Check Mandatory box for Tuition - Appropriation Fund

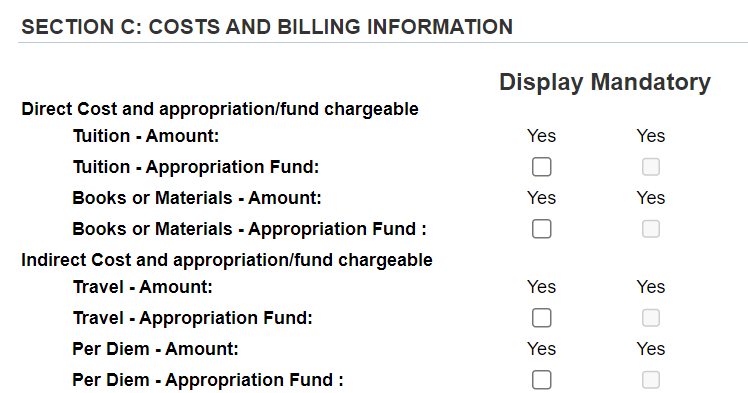point(651,167)
